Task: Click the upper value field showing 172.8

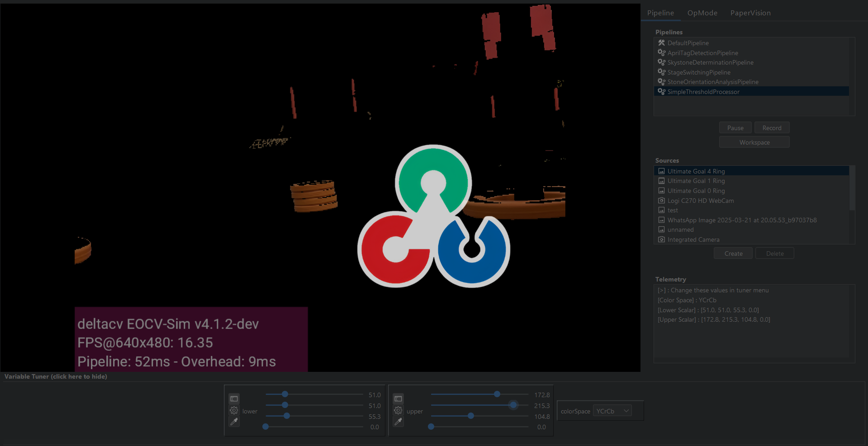Action: pyautogui.click(x=542, y=395)
